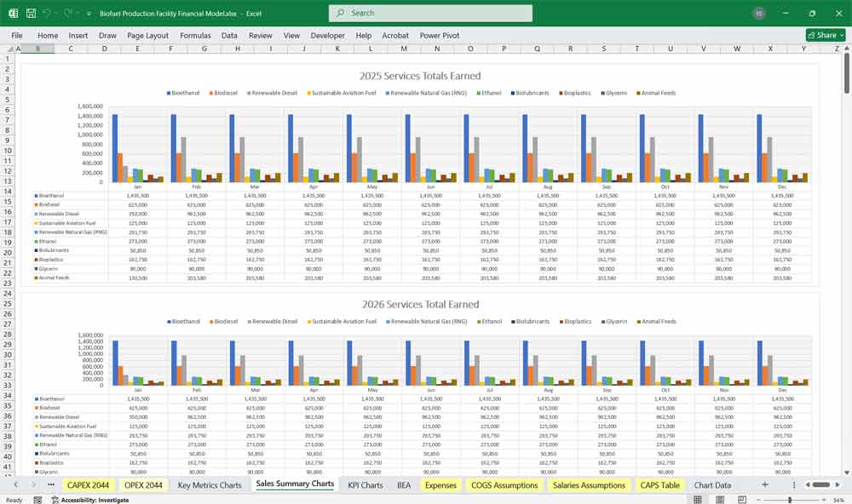Select the COGS Assumptions sheet tab

(504, 484)
